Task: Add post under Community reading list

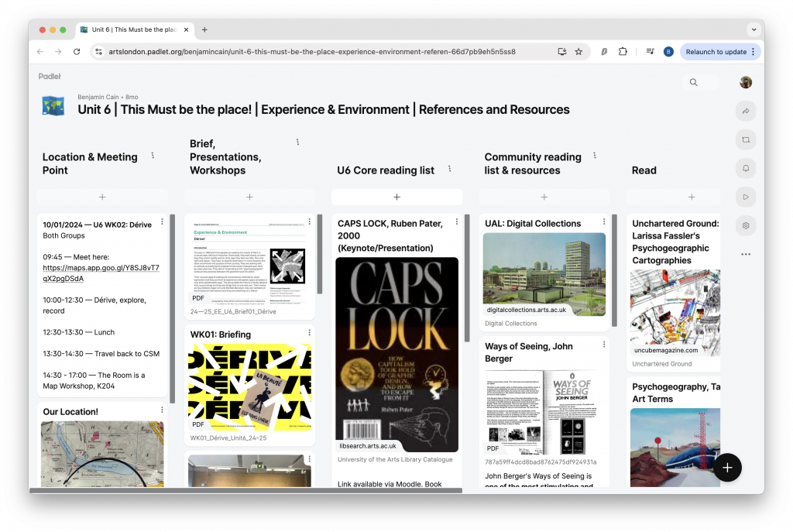Action: [x=544, y=197]
